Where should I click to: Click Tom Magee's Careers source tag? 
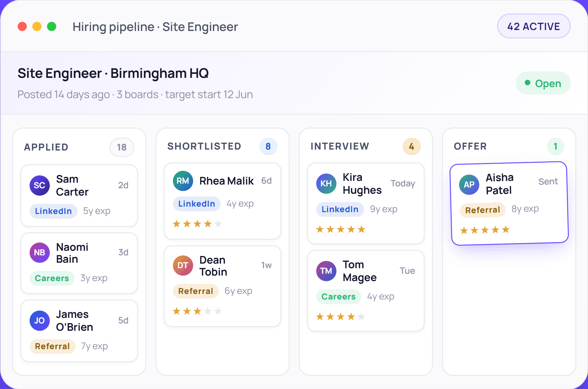click(x=339, y=297)
